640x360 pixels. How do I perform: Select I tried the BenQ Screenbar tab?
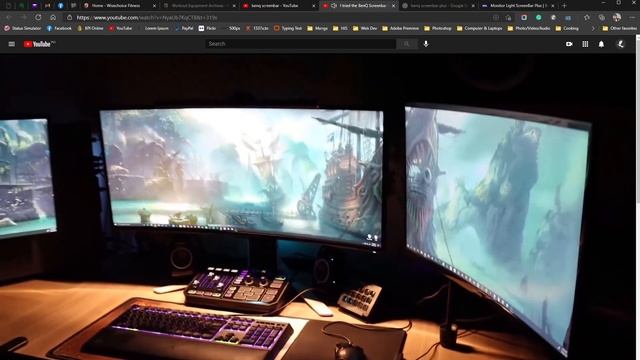pyautogui.click(x=359, y=6)
